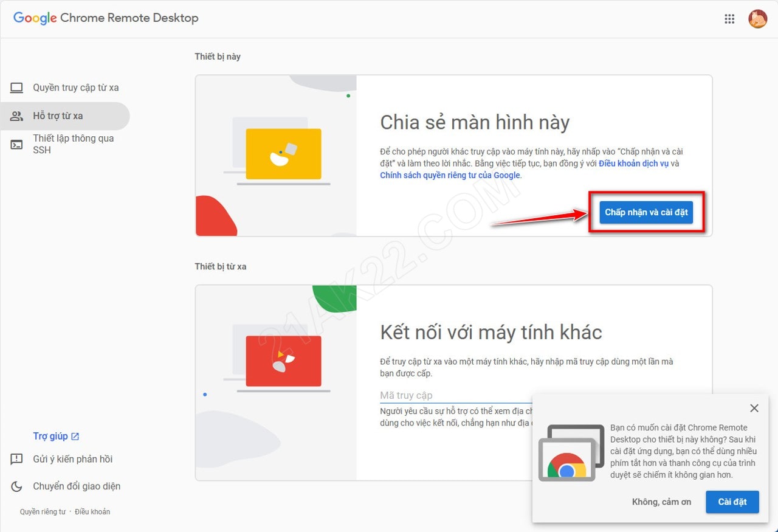Click the terminal icon for Thiết lập thông qua SSH

[x=16, y=144]
